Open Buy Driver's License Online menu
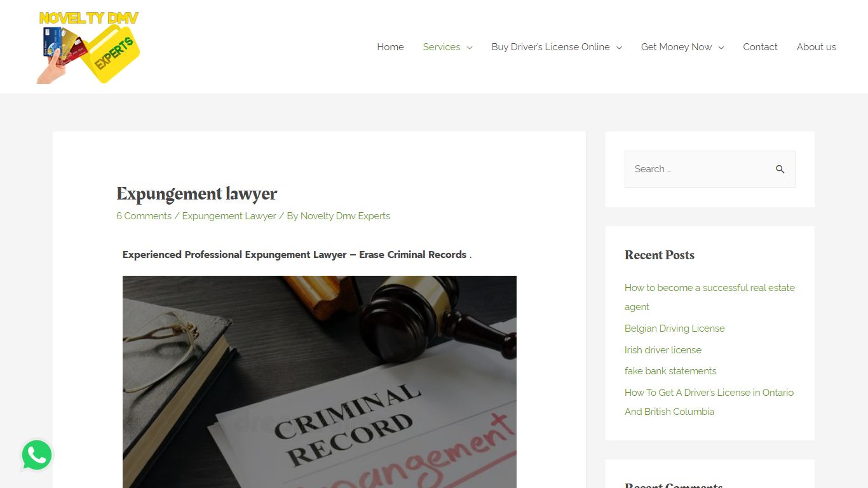Image resolution: width=868 pixels, height=488 pixels. [550, 47]
